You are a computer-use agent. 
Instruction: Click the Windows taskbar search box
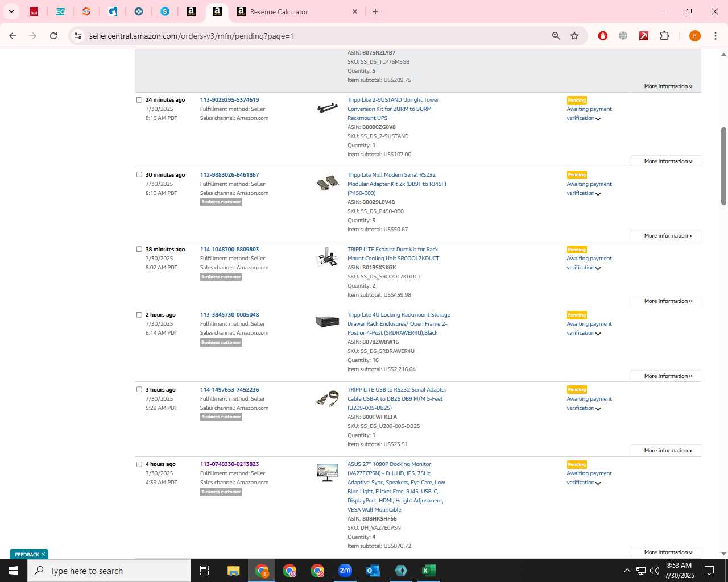tap(109, 571)
